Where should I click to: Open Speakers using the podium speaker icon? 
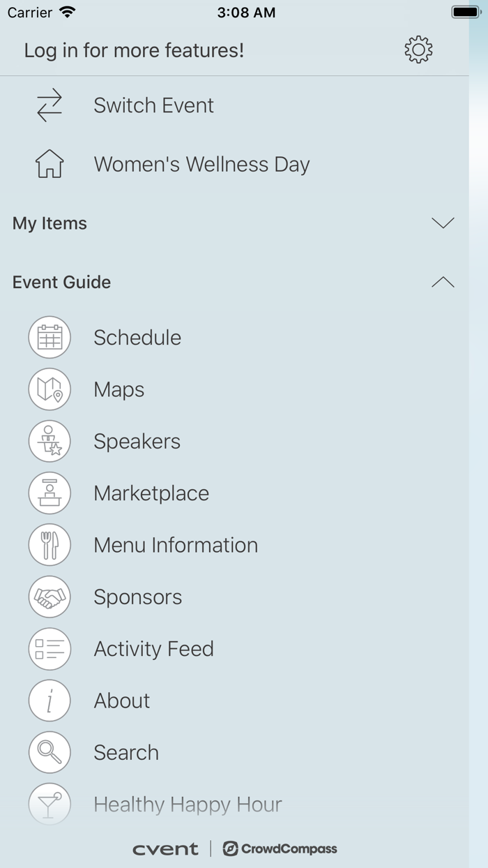click(x=49, y=441)
